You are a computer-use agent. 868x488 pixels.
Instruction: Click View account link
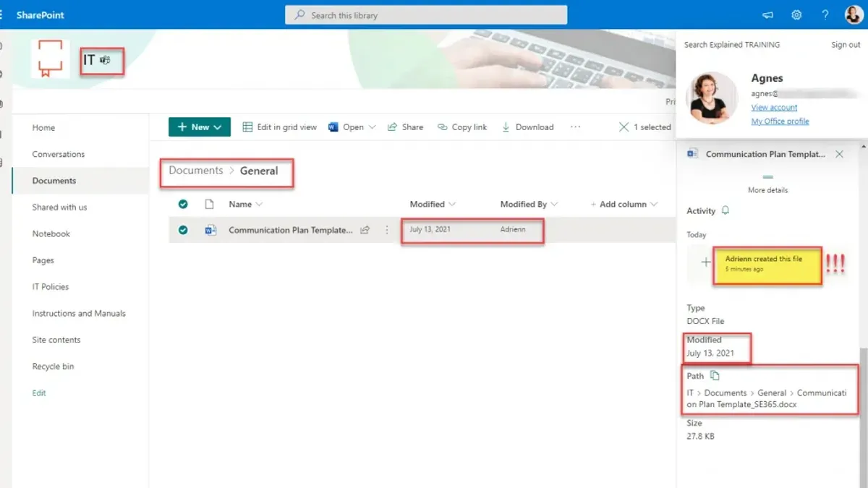coord(774,107)
